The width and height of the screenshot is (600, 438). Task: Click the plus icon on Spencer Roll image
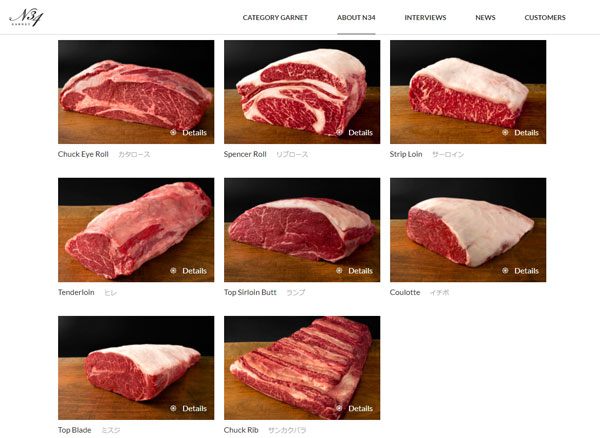coord(339,132)
